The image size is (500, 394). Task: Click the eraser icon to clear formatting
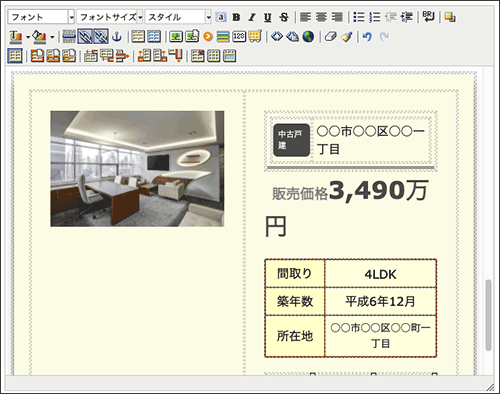330,37
